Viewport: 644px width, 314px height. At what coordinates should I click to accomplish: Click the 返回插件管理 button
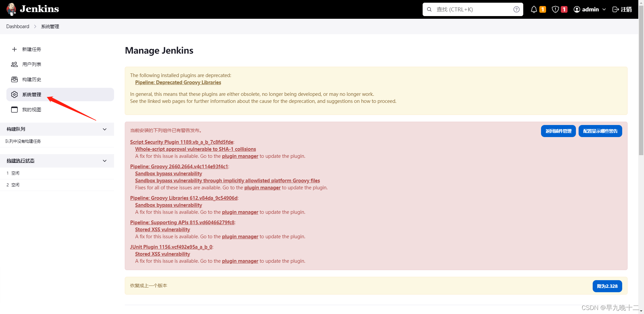pos(558,131)
